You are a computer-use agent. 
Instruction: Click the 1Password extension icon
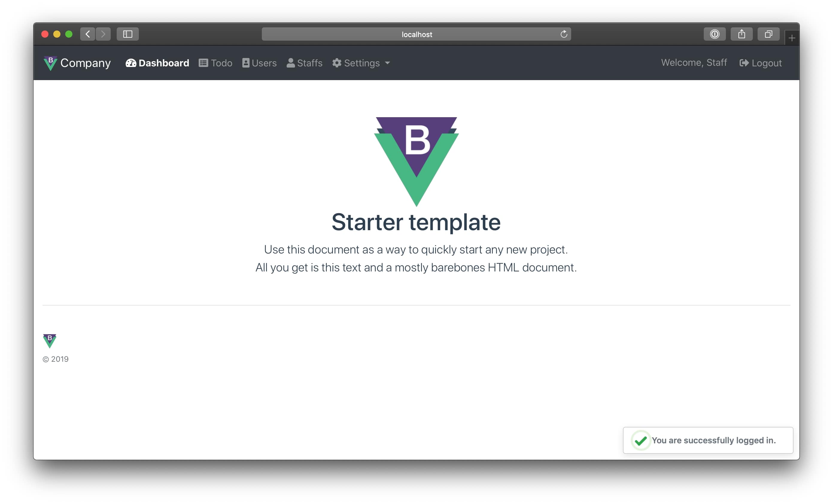click(x=714, y=34)
